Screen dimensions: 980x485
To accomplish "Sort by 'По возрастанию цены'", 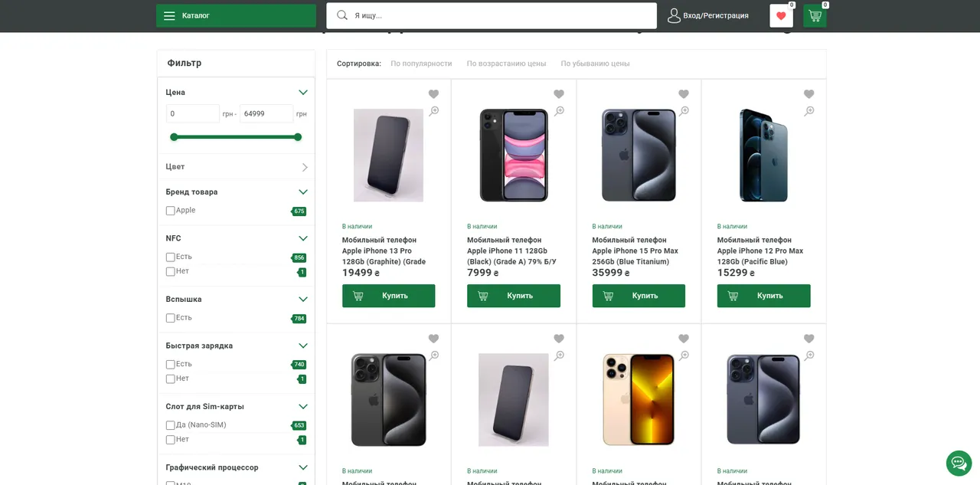I will tap(506, 64).
